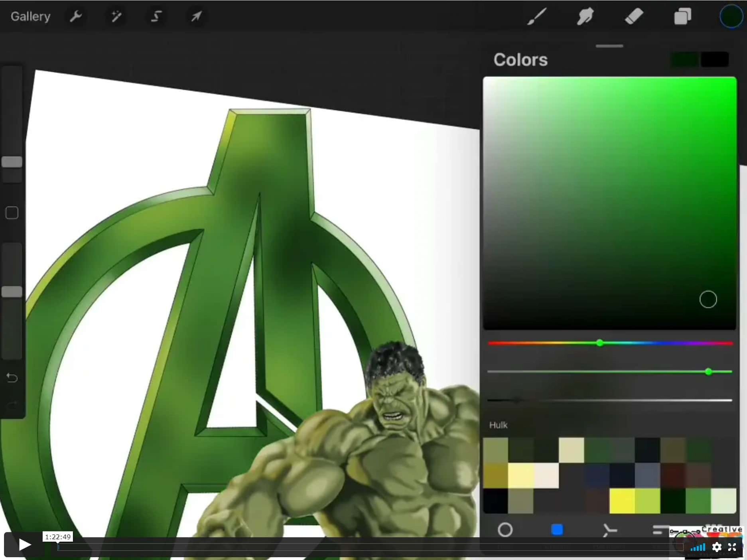Screen dimensions: 747x560
Task: Select the Transform arrow tool
Action: point(196,17)
